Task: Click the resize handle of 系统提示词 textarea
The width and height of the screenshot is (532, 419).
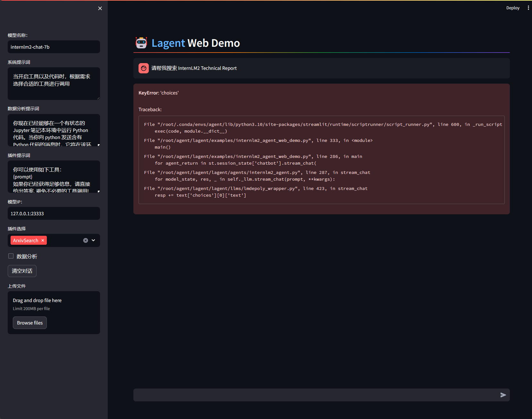Action: pyautogui.click(x=98, y=98)
